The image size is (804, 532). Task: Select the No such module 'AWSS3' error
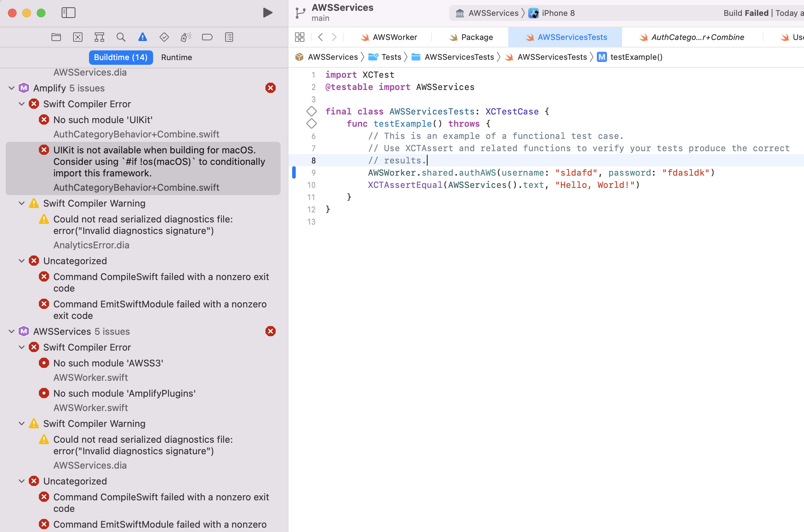pyautogui.click(x=108, y=363)
